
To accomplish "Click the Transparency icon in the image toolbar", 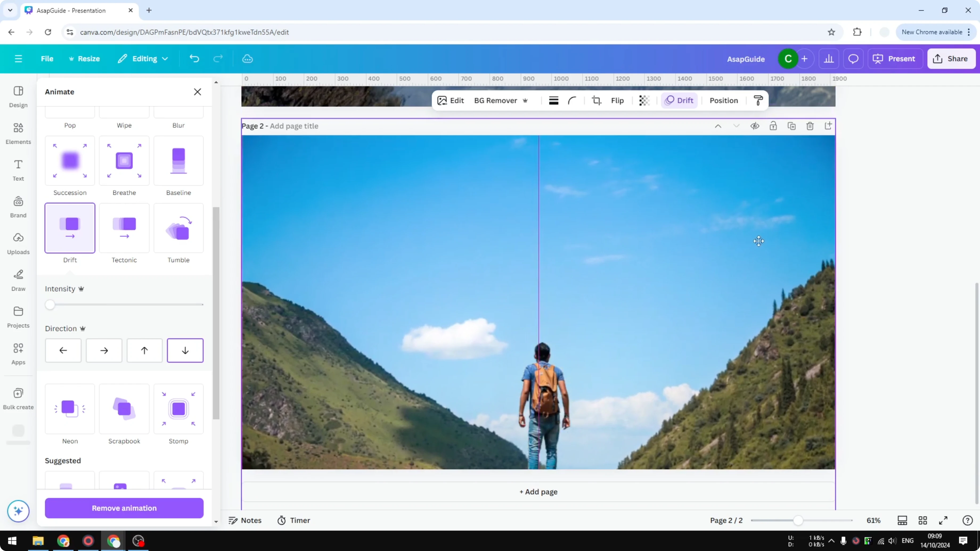I will click(644, 100).
